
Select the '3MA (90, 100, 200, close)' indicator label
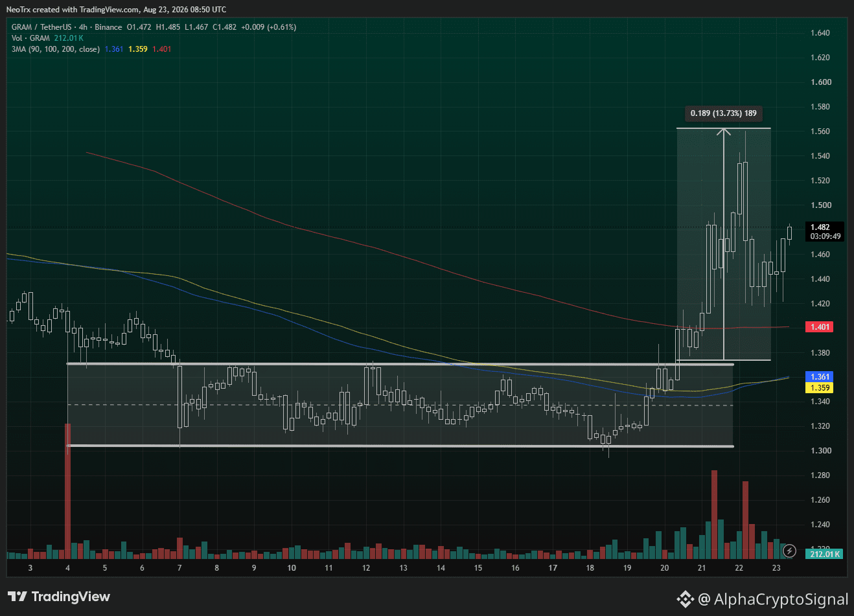(56, 49)
